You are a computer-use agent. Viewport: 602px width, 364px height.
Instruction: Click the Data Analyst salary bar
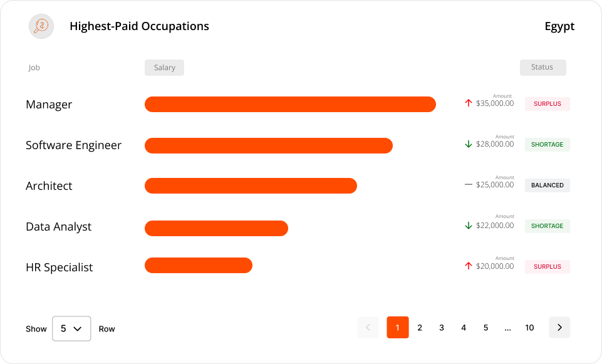[216, 229]
